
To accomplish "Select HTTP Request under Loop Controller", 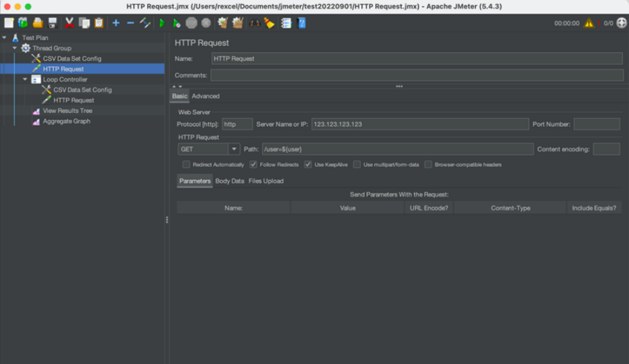I will pyautogui.click(x=73, y=100).
